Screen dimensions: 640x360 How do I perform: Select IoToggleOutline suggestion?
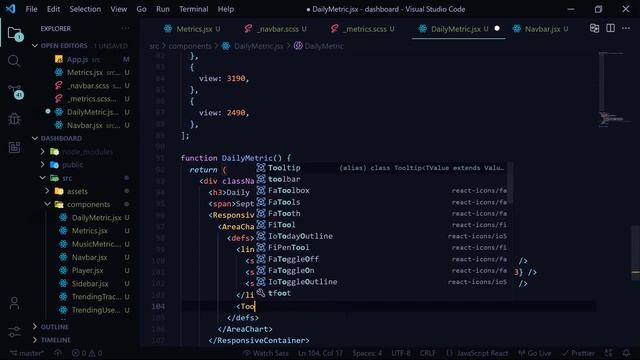[382, 282]
